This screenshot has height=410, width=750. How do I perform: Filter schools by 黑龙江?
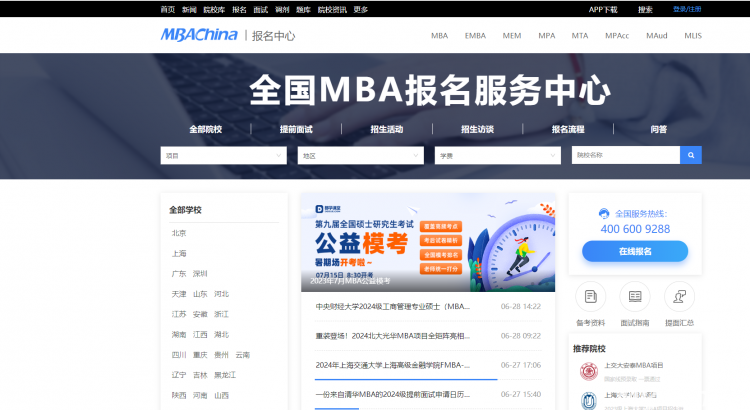(225, 375)
